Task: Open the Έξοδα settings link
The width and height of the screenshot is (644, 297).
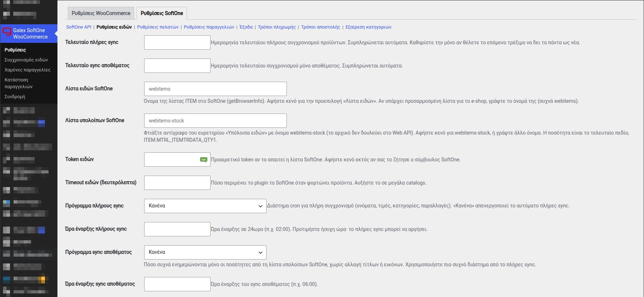Action: 246,27
